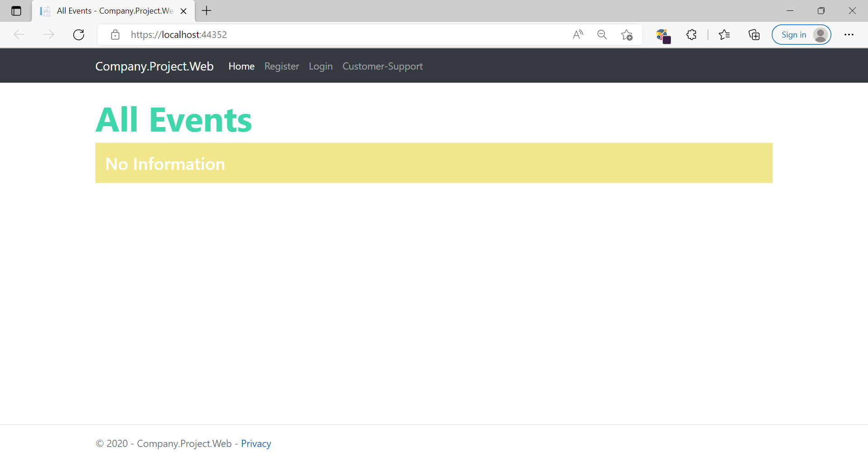Add this page to favorites via star icon

[627, 34]
